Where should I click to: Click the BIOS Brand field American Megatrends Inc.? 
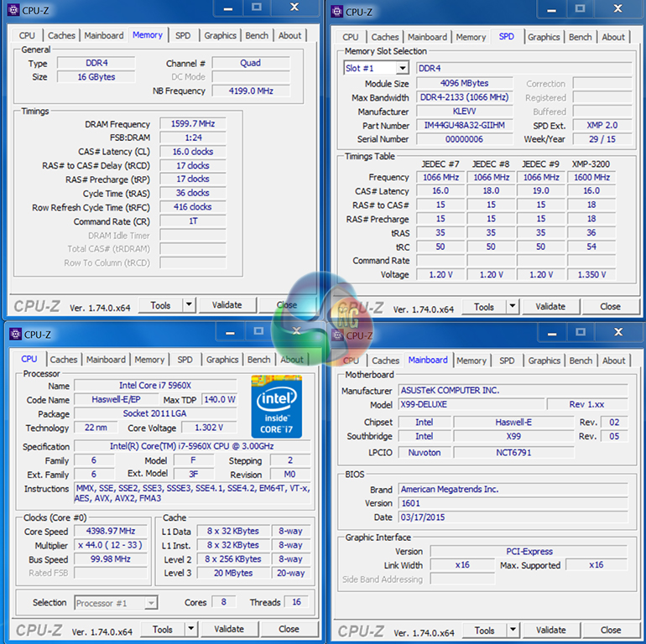coord(513,489)
